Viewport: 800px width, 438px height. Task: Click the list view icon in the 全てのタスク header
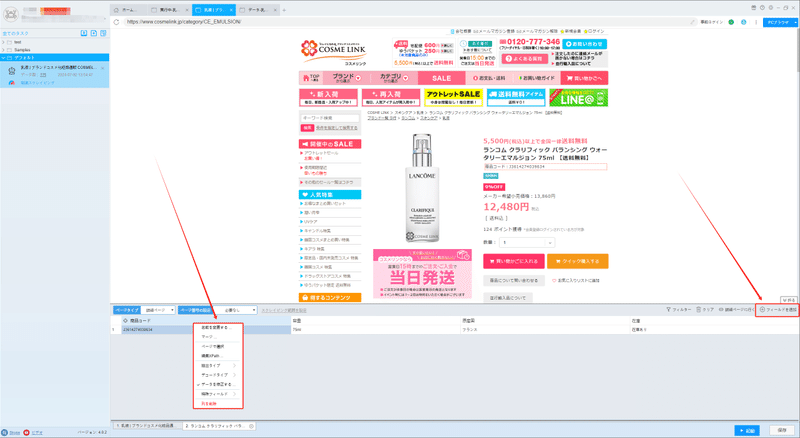103,33
